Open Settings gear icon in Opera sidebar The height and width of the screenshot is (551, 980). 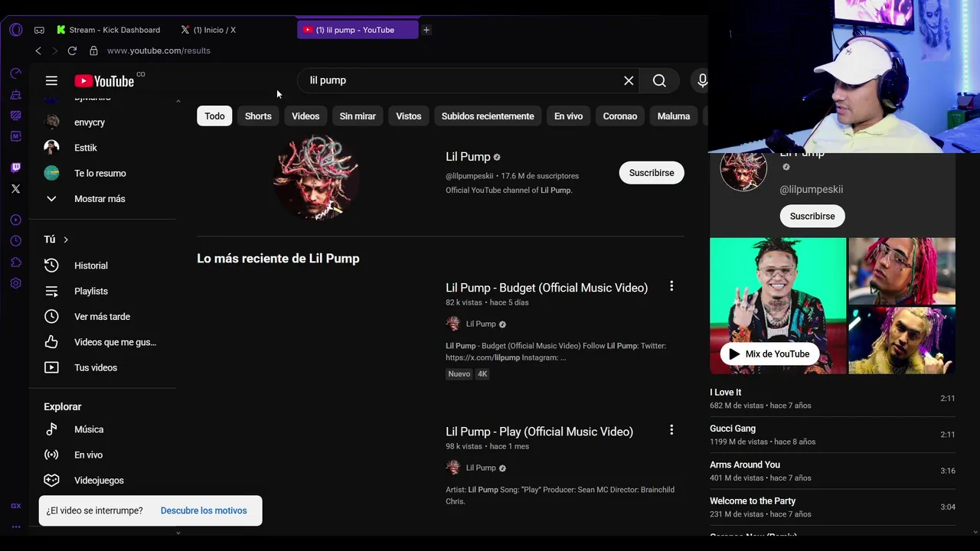coord(16,283)
